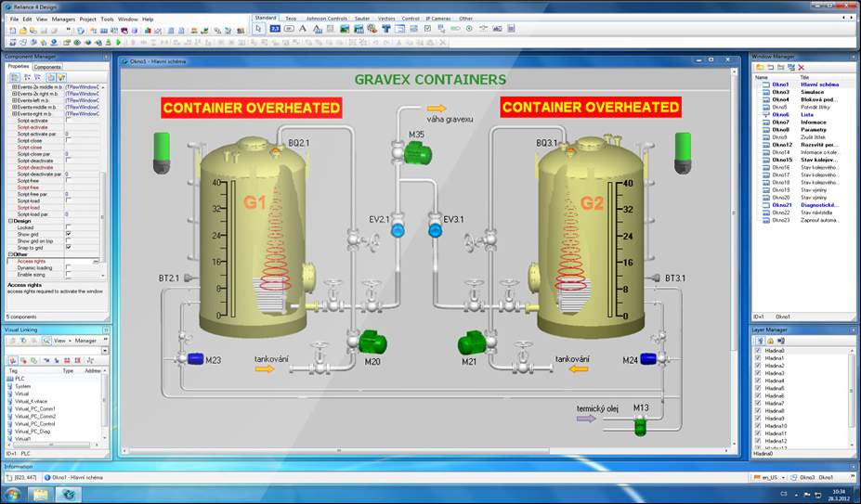Click the green motor M20 icon
Screen dimensions: 861x504
point(372,342)
